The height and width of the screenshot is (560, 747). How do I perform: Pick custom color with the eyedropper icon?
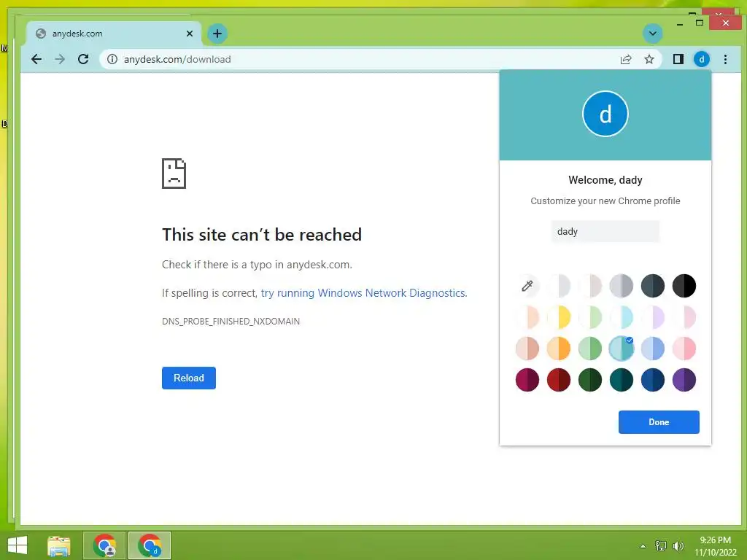coord(527,286)
